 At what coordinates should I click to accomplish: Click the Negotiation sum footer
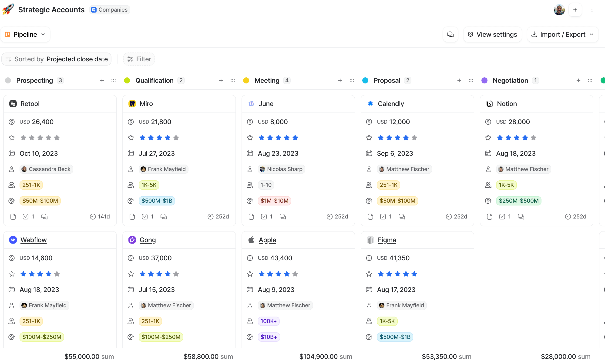pyautogui.click(x=565, y=356)
